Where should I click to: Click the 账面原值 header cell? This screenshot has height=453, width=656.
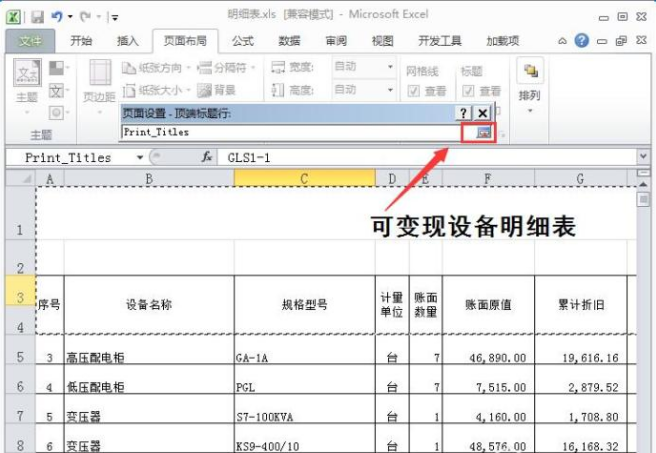[488, 305]
